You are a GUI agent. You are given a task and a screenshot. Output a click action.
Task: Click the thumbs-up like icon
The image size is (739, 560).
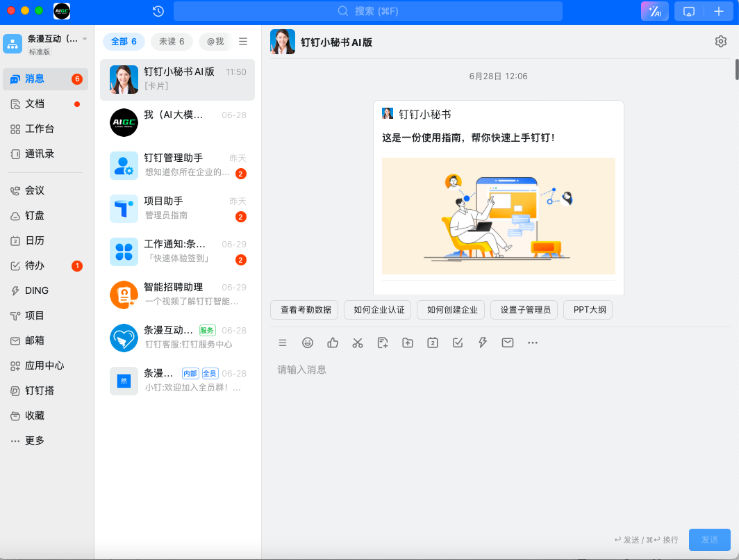pos(333,343)
